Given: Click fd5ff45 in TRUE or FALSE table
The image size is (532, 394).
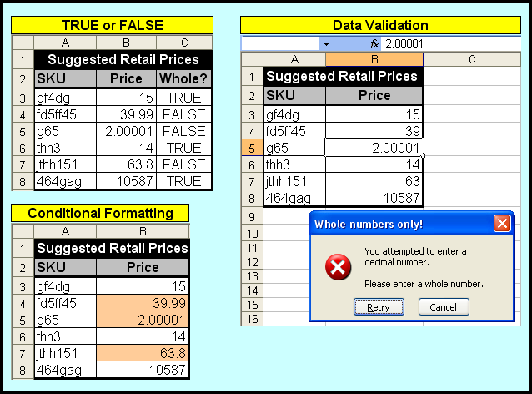Looking at the screenshot, I should [65, 114].
